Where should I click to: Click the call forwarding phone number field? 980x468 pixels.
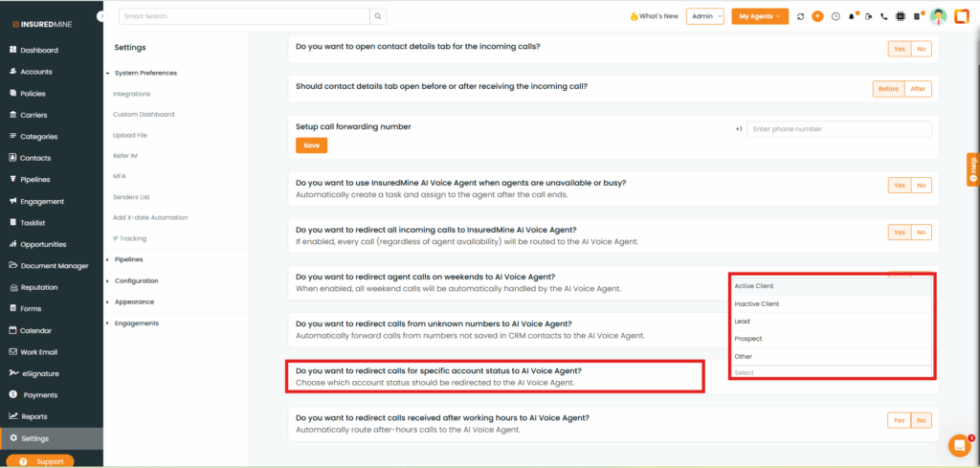pyautogui.click(x=838, y=128)
